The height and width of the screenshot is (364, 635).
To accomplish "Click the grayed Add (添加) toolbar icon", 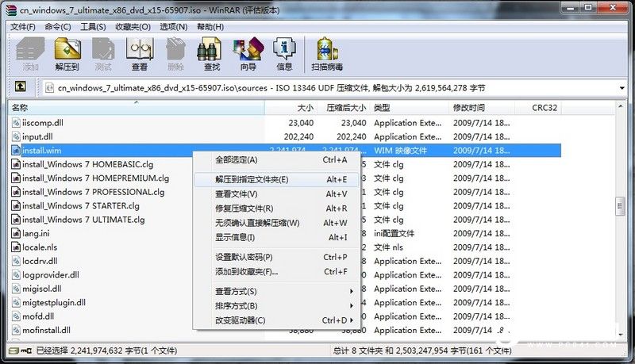I will click(x=30, y=54).
